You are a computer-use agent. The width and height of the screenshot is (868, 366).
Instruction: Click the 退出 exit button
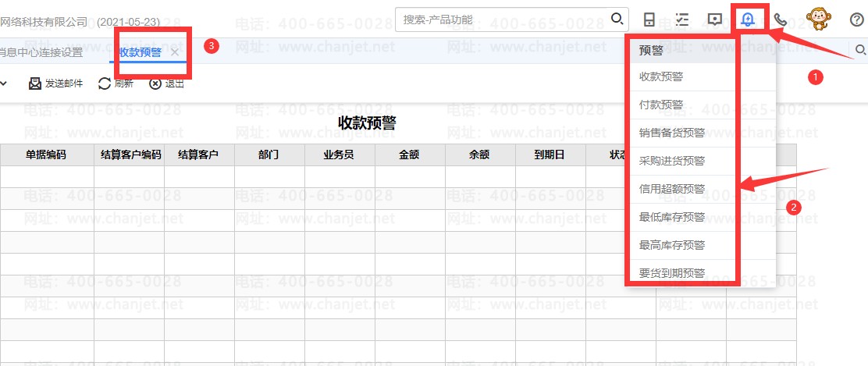[x=166, y=84]
